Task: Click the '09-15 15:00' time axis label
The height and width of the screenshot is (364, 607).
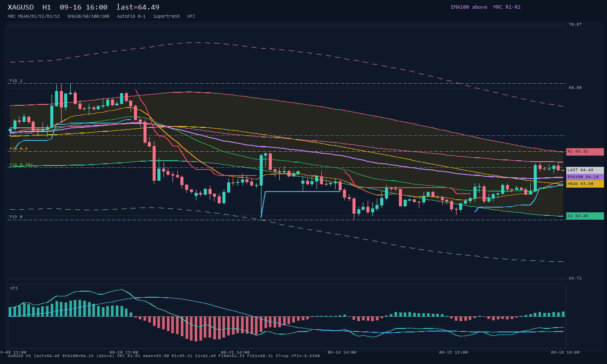Action: 454,352
